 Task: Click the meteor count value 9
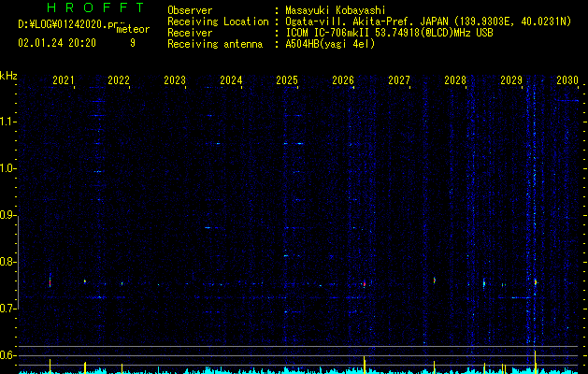click(x=133, y=43)
